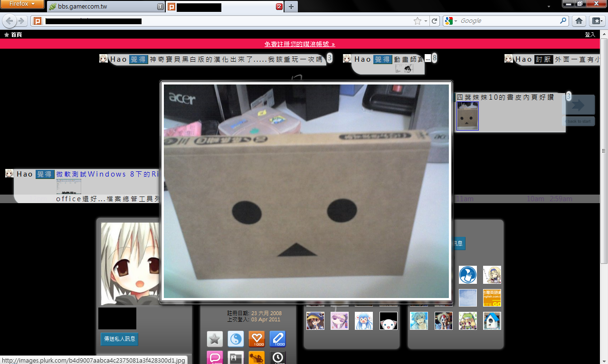Image resolution: width=608 pixels, height=364 pixels.
Task: Click the blue pencil 1000 badge
Action: 277,339
